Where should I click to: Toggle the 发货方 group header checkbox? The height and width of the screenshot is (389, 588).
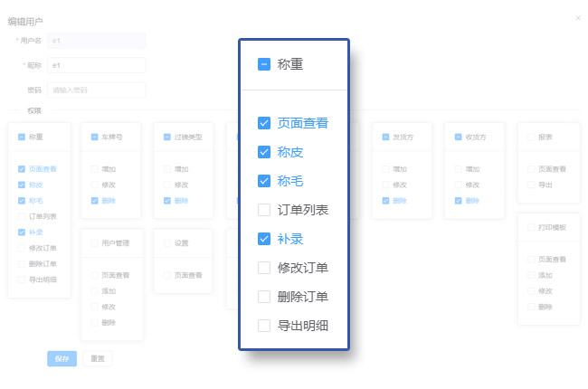(385, 137)
